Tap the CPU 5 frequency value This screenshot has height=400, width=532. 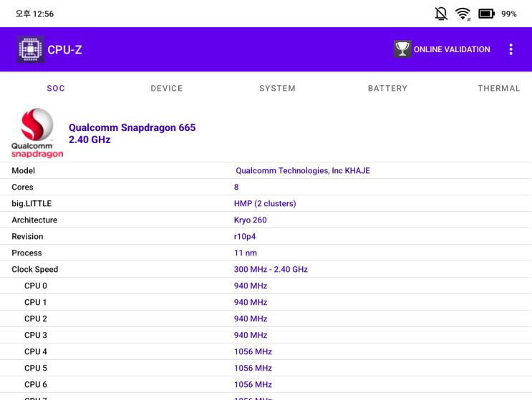tap(253, 368)
